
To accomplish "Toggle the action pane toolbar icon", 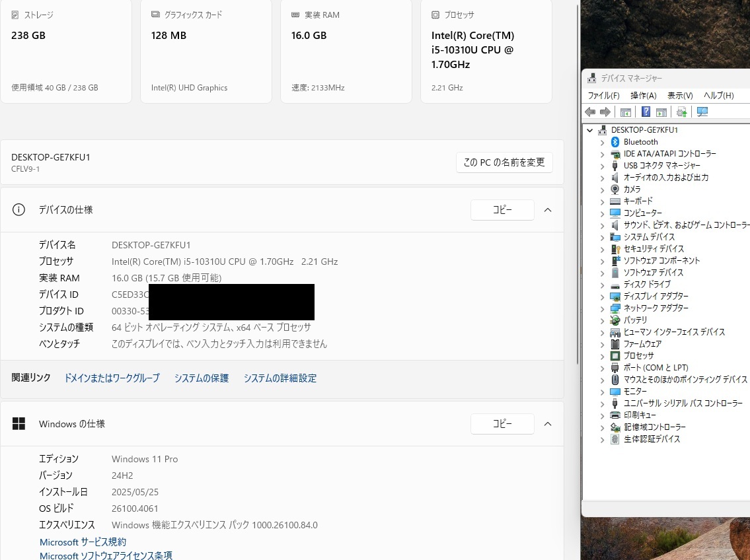I will [x=661, y=112].
